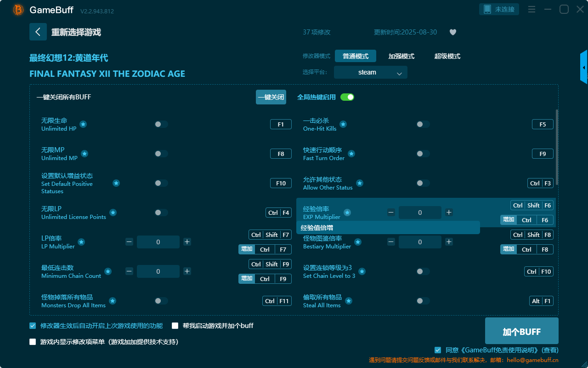
Task: Click the Minimum Chain Count value field
Action: tap(158, 271)
